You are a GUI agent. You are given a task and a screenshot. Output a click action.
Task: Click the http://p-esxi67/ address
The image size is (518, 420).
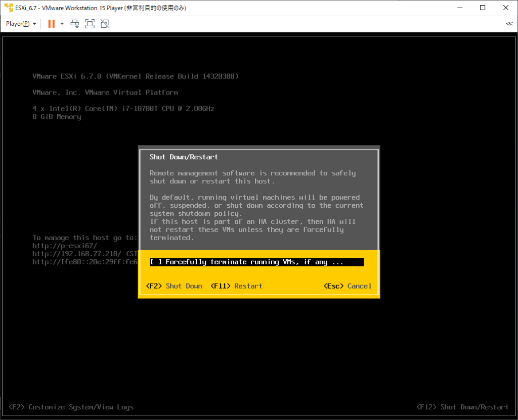tap(65, 246)
